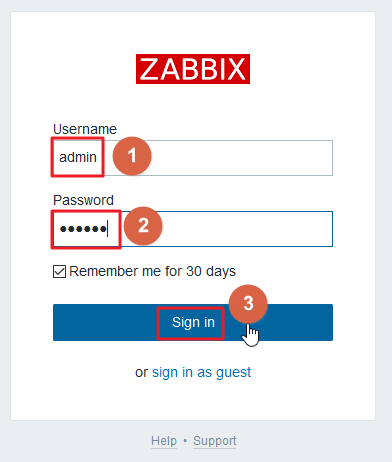The height and width of the screenshot is (462, 392).
Task: Open the Help link in the footer
Action: point(164,441)
